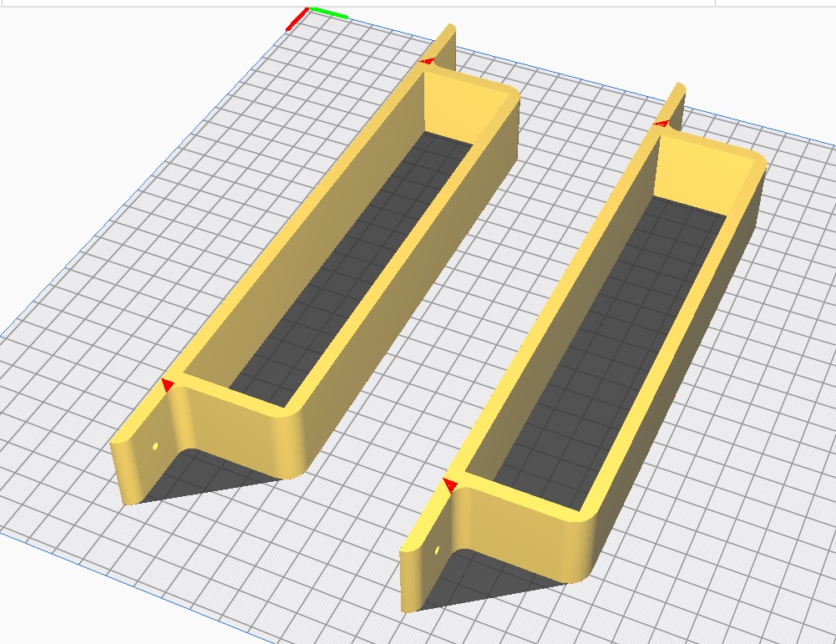Click red overhang marker at right model's rear
The height and width of the screenshot is (644, 836).
[x=661, y=123]
